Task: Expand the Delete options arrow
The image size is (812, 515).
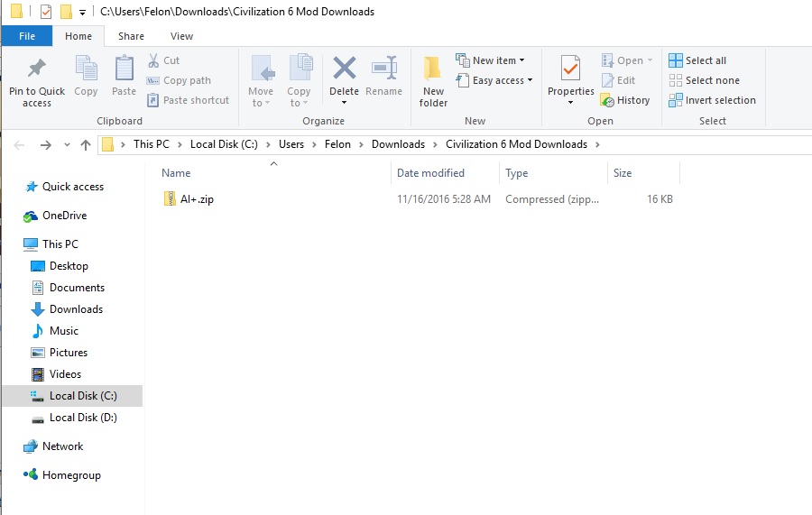Action: [344, 103]
